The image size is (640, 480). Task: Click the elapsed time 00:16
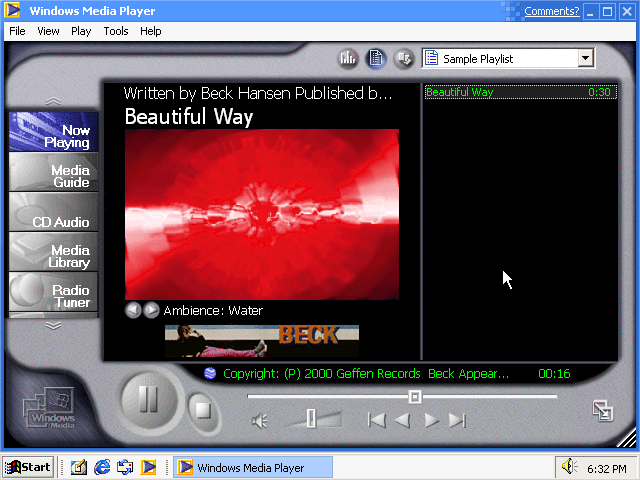tap(554, 373)
